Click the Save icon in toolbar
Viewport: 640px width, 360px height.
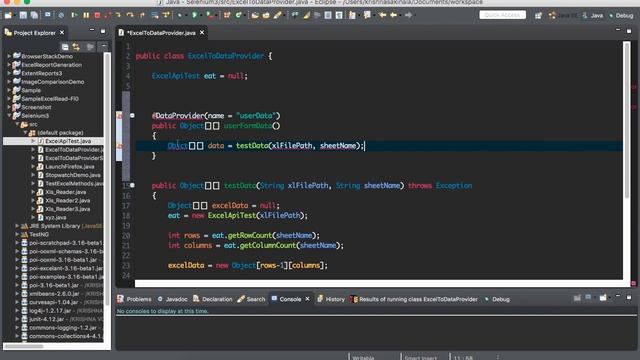(x=23, y=15)
